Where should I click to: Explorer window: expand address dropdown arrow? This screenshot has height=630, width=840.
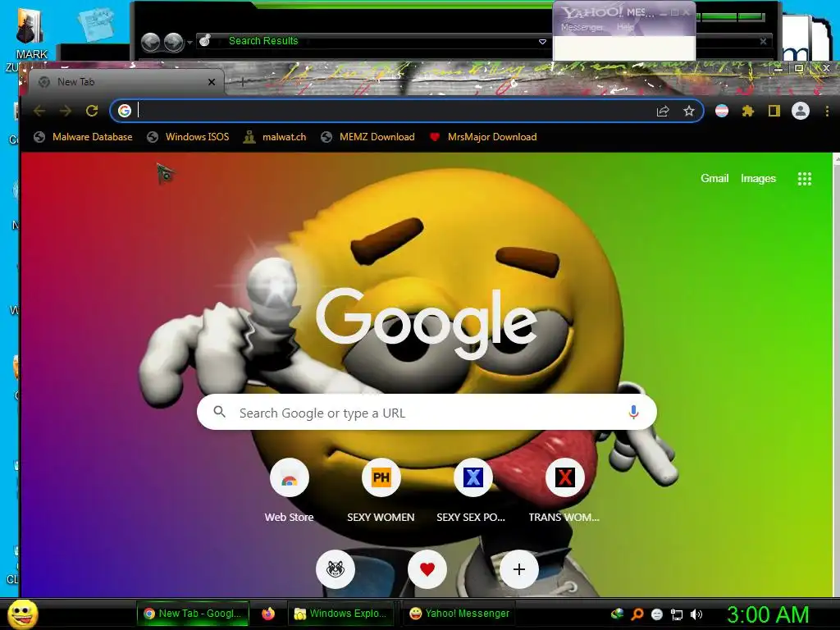tap(542, 42)
